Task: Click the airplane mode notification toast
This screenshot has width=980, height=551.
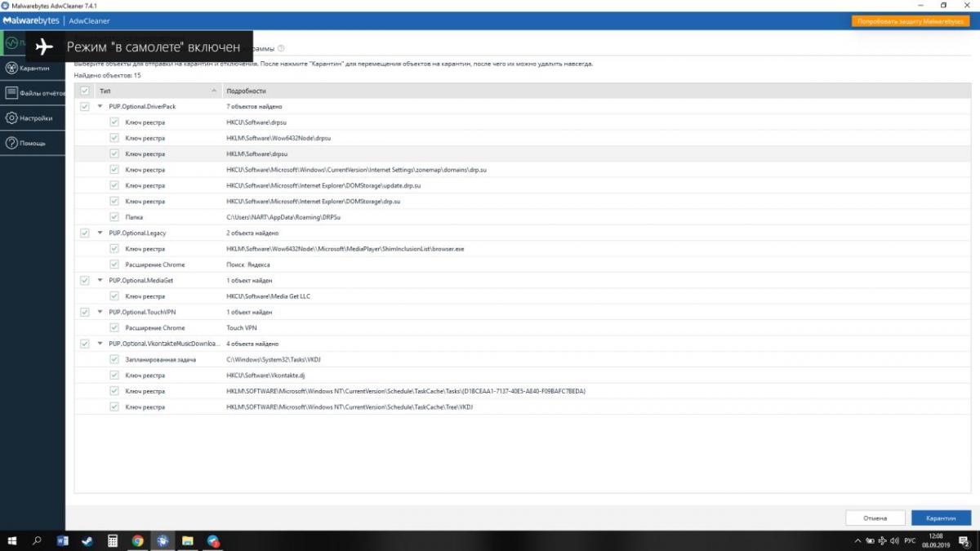Action: [139, 47]
